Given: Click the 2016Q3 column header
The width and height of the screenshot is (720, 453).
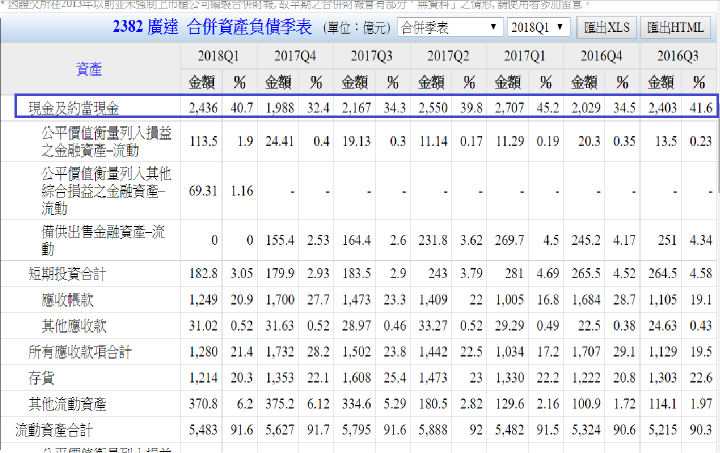Looking at the screenshot, I should (678, 56).
